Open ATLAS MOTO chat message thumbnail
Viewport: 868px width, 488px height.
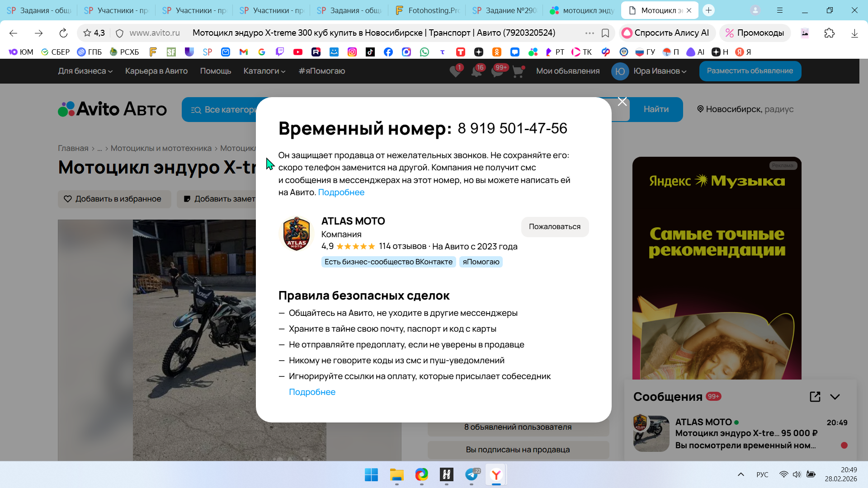651,433
